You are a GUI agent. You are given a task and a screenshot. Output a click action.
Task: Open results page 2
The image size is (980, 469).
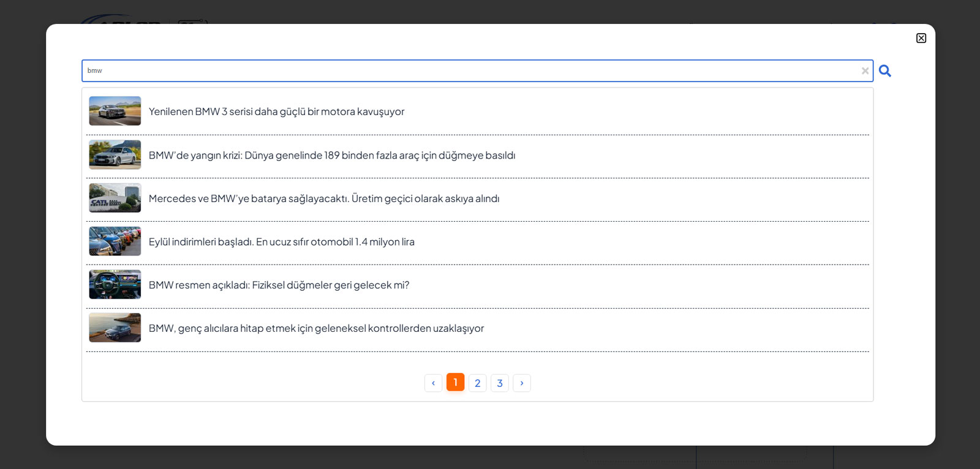coord(478,383)
